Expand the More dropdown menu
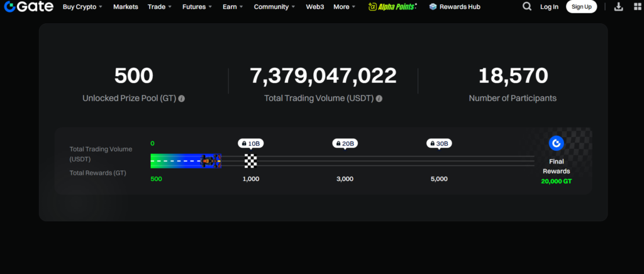 coord(345,7)
